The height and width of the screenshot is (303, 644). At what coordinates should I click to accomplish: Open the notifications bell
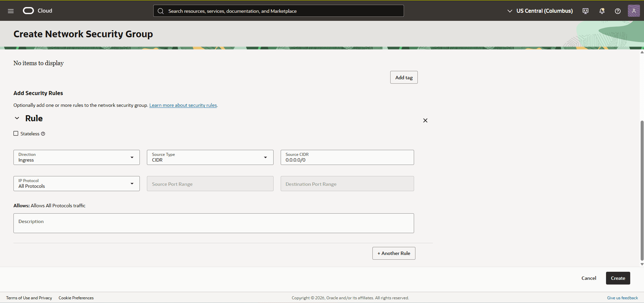602,11
